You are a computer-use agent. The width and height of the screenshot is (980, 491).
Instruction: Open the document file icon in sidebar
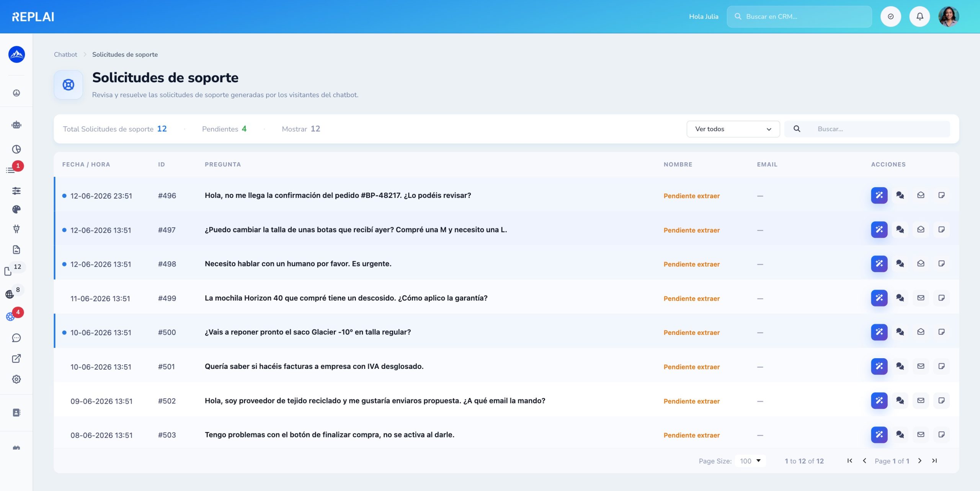(x=16, y=250)
